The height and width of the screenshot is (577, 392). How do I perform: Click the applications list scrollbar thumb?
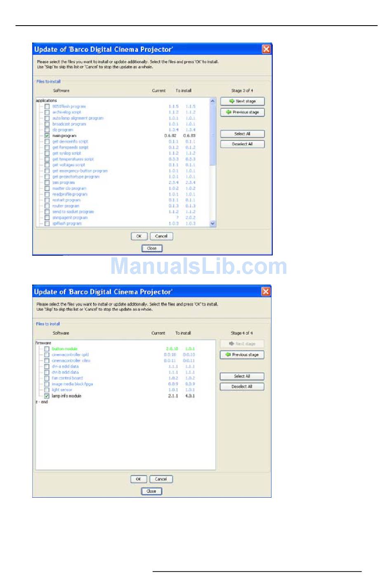point(213,135)
